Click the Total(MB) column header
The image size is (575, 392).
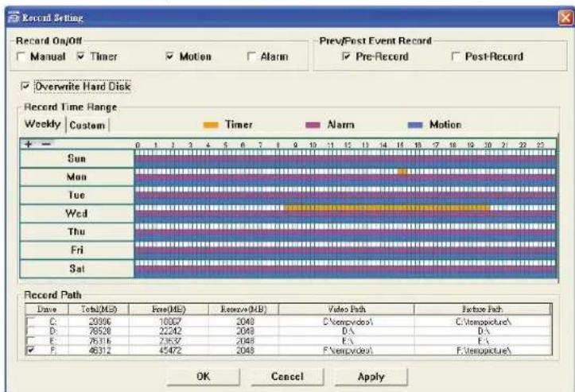click(99, 309)
